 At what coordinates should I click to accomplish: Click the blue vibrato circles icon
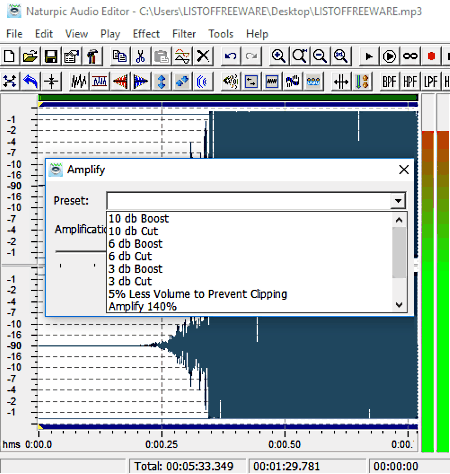pos(313,81)
